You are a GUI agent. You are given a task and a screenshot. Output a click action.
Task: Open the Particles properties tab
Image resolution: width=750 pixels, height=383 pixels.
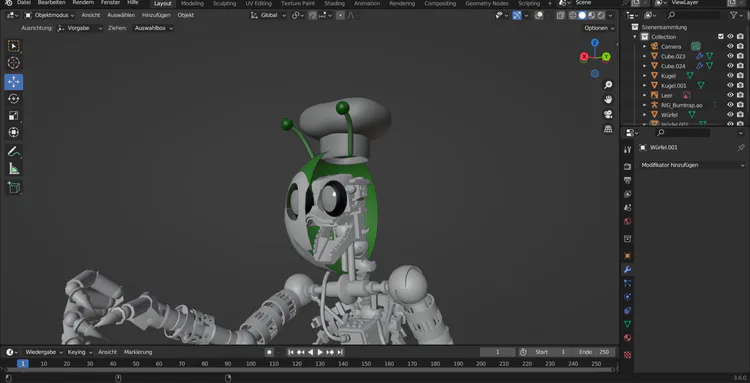click(x=628, y=283)
